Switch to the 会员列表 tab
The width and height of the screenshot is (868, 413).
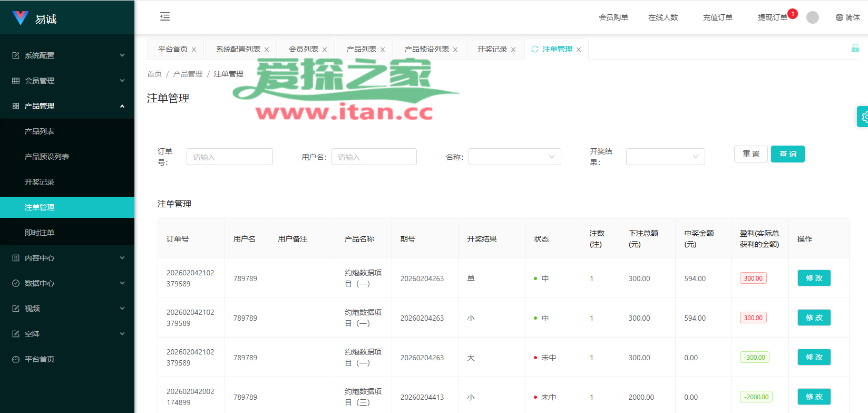pyautogui.click(x=303, y=49)
